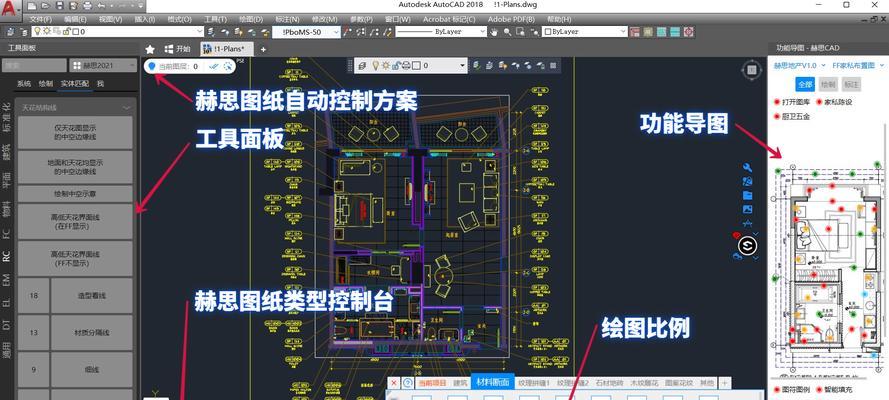
Task: Click the red X icon on material bar
Action: pyautogui.click(x=395, y=383)
